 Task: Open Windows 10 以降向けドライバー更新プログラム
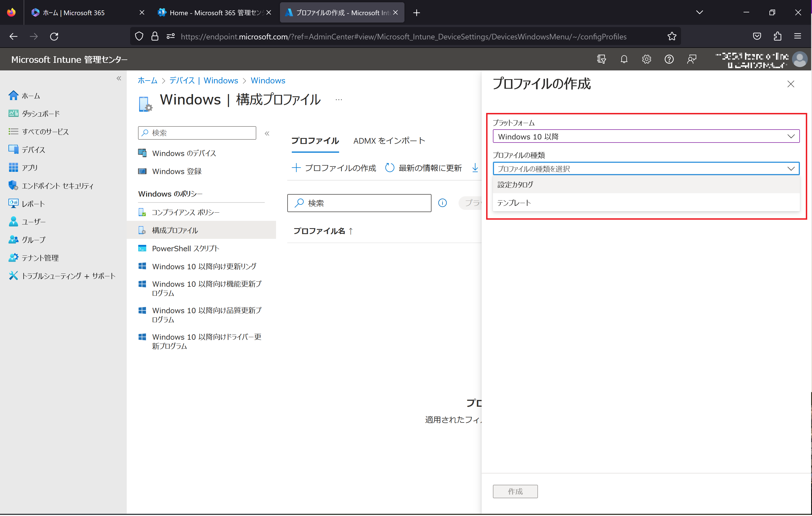200,341
